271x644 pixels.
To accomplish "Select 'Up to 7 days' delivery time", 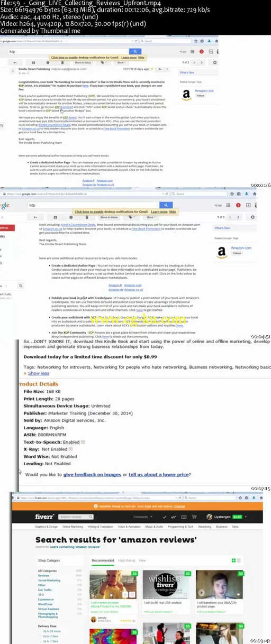I will click(49, 641).
